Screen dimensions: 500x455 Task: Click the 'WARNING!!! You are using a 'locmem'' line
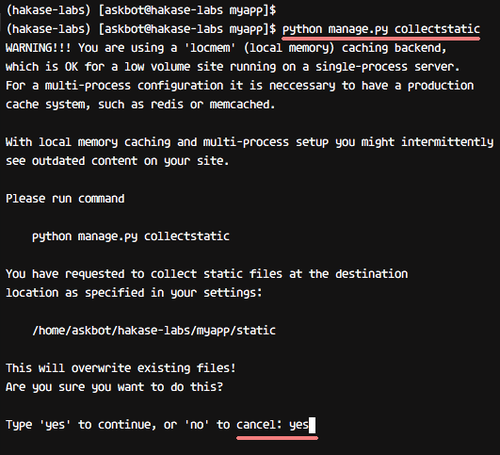(x=226, y=48)
